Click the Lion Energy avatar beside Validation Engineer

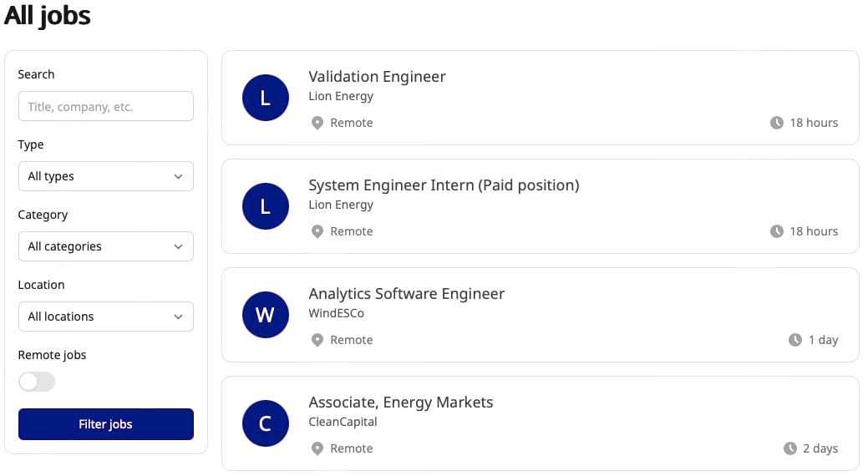[x=265, y=98]
